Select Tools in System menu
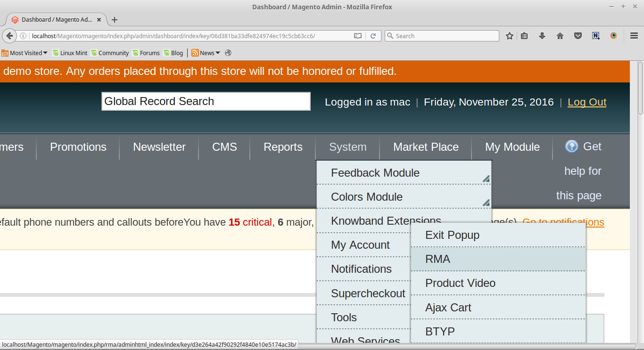 pyautogui.click(x=363, y=317)
